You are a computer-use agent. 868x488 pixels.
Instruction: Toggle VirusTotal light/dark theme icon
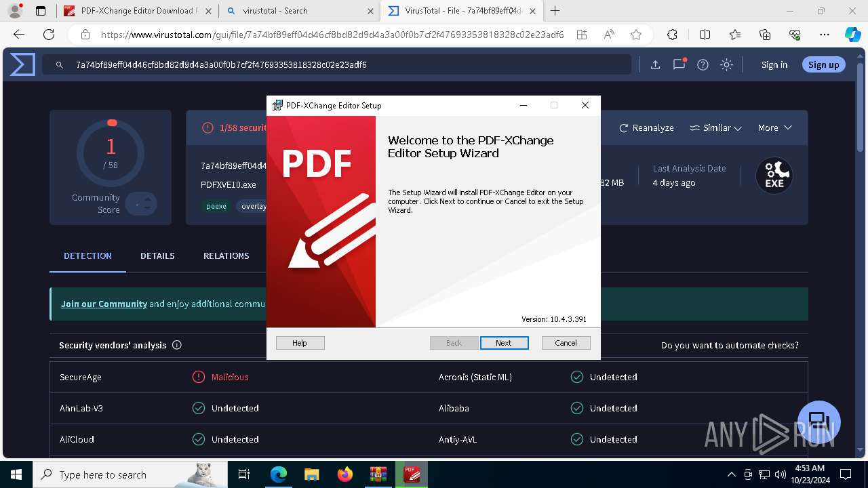726,64
